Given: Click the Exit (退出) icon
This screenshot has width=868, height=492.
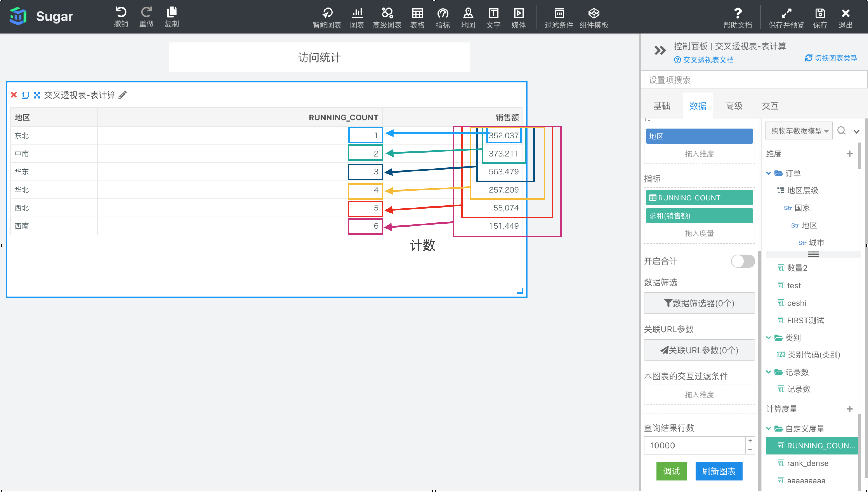Looking at the screenshot, I should (x=845, y=18).
